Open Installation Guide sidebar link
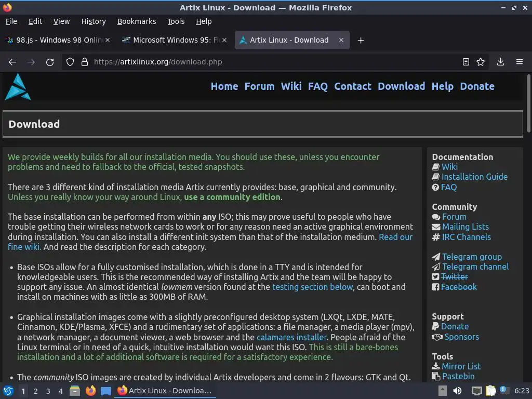The height and width of the screenshot is (399, 532). point(474,177)
